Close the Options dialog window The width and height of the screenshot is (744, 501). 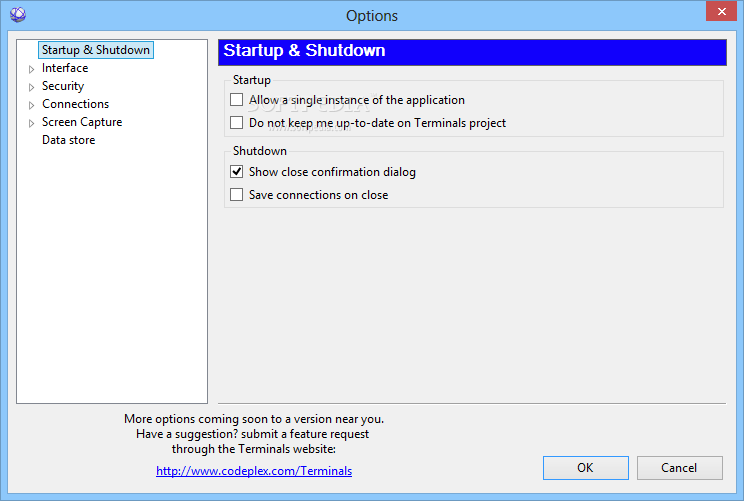pos(721,11)
